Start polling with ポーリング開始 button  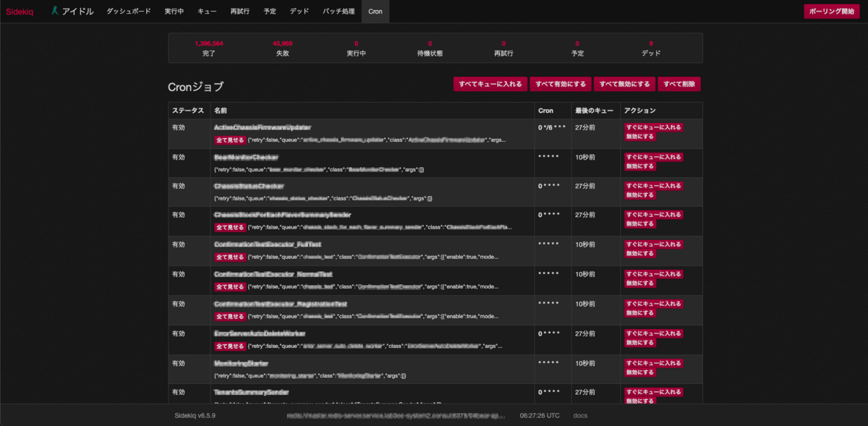point(831,12)
